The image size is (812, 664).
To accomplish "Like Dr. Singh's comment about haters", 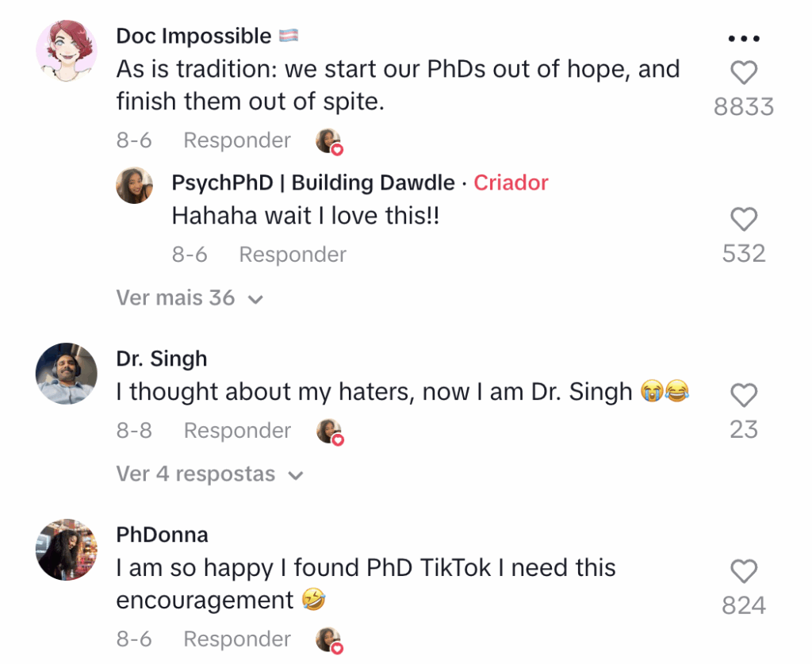I will point(743,395).
